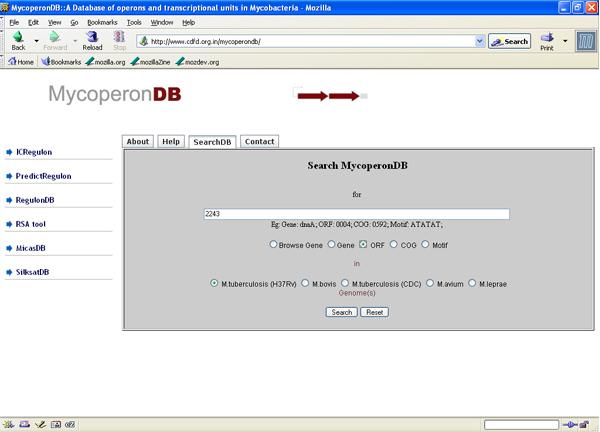Screen dimensions: 600x432
Task: Switch to the Help tab
Action: point(171,142)
